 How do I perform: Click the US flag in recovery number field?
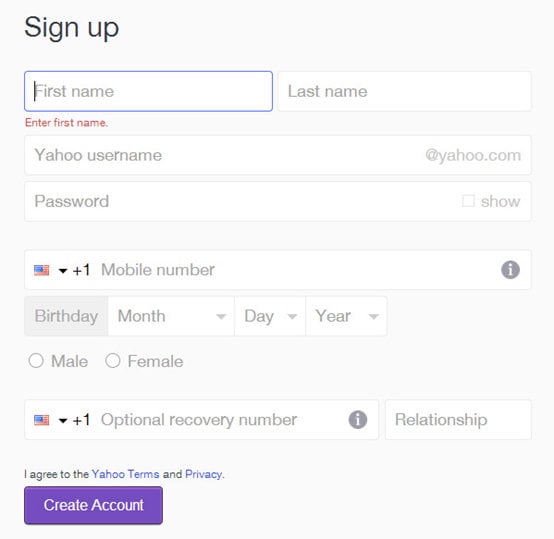pyautogui.click(x=42, y=420)
